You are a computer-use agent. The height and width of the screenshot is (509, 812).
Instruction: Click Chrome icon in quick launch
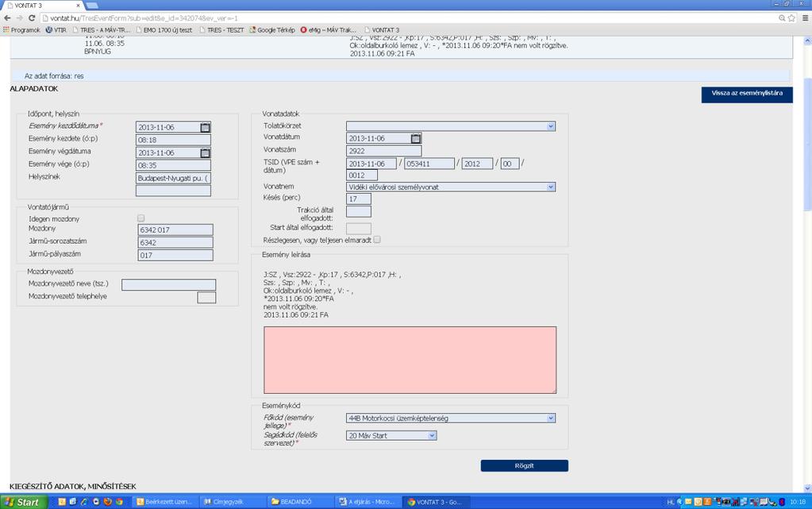tap(119, 502)
